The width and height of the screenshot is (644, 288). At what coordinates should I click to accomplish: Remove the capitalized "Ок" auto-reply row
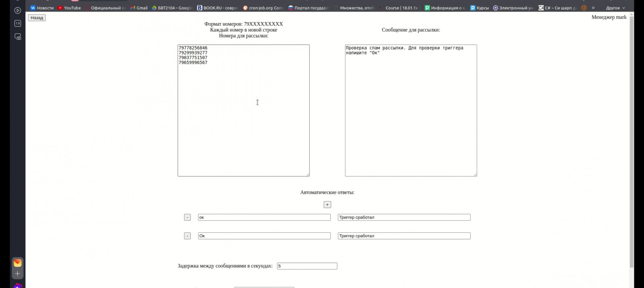pos(187,236)
